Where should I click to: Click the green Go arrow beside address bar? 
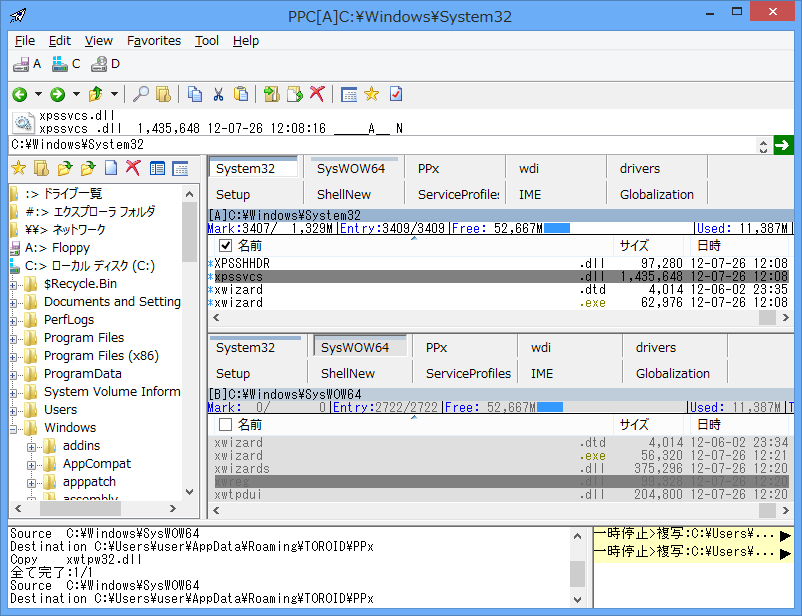point(783,145)
